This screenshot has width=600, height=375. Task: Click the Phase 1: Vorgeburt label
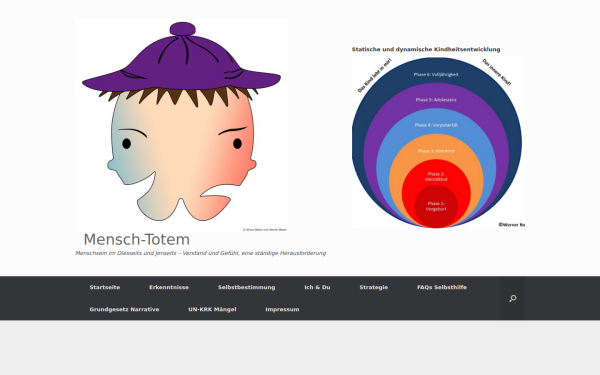coord(436,206)
